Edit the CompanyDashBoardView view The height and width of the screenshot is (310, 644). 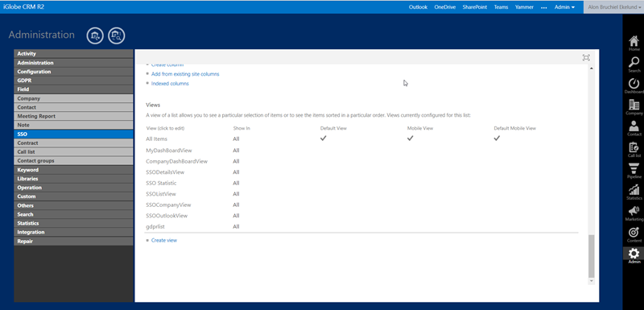(x=176, y=161)
